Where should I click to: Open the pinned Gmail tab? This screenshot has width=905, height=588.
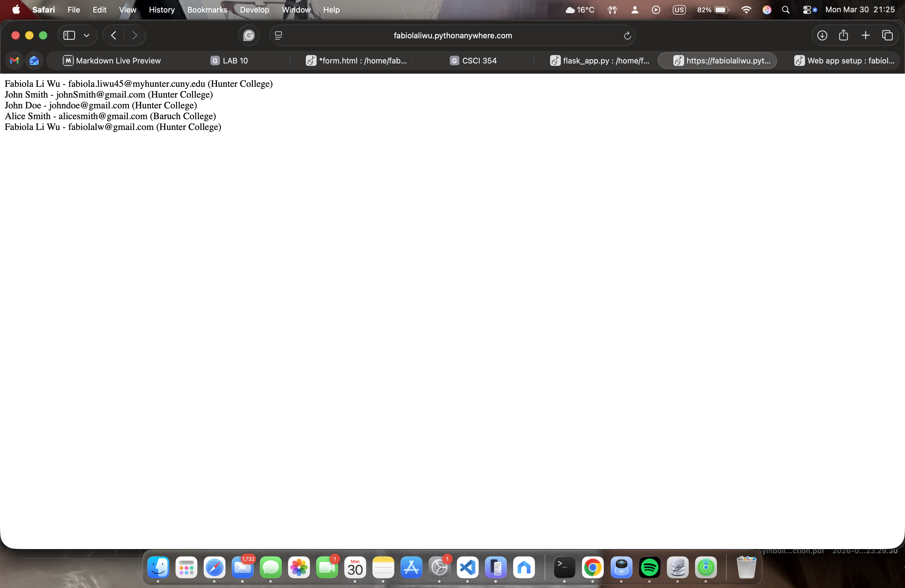(x=14, y=60)
